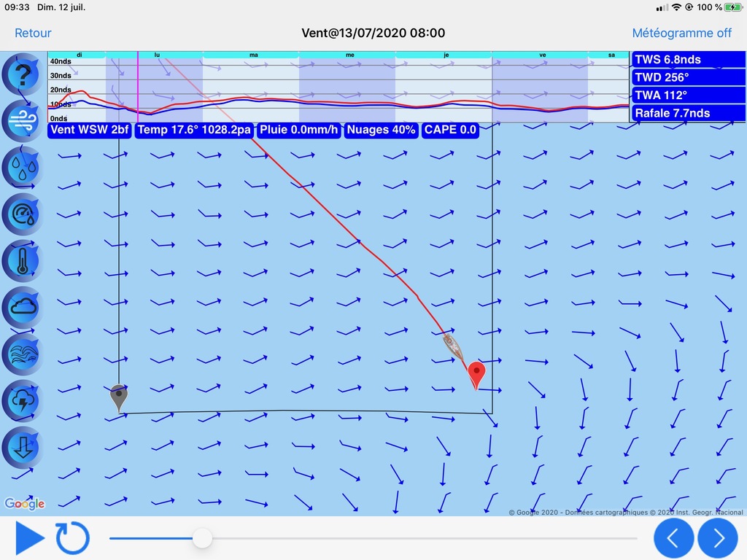Screen dimensions: 747x560
Task: Tap the Temp 17.6° 1028.2pa label
Action: 194,130
